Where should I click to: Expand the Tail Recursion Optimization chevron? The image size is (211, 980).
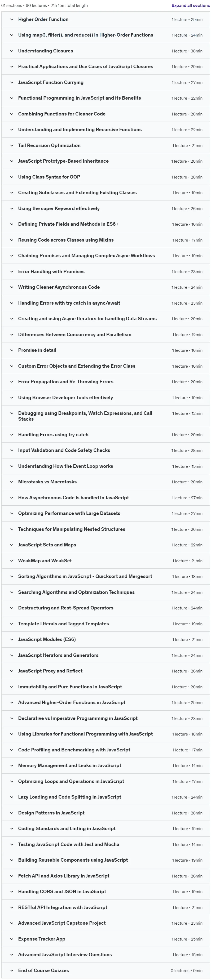[x=11, y=146]
